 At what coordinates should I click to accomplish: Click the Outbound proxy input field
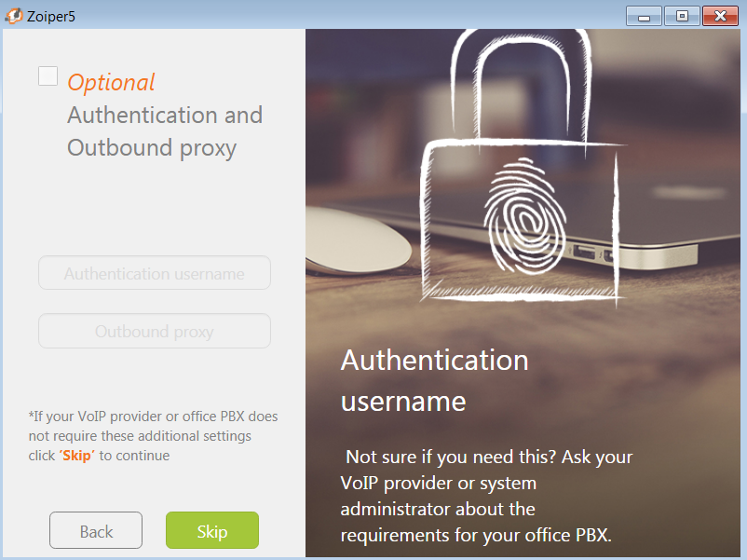pos(155,331)
